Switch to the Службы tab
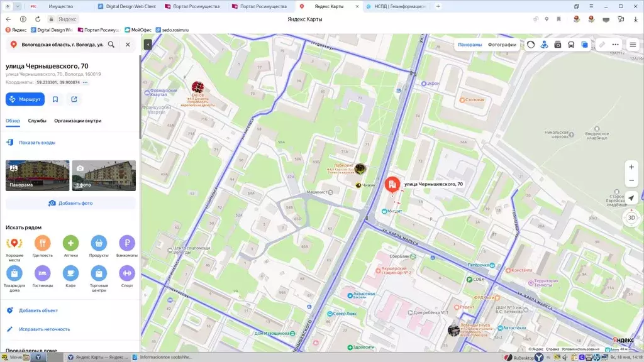This screenshot has width=644, height=362. coord(37,121)
